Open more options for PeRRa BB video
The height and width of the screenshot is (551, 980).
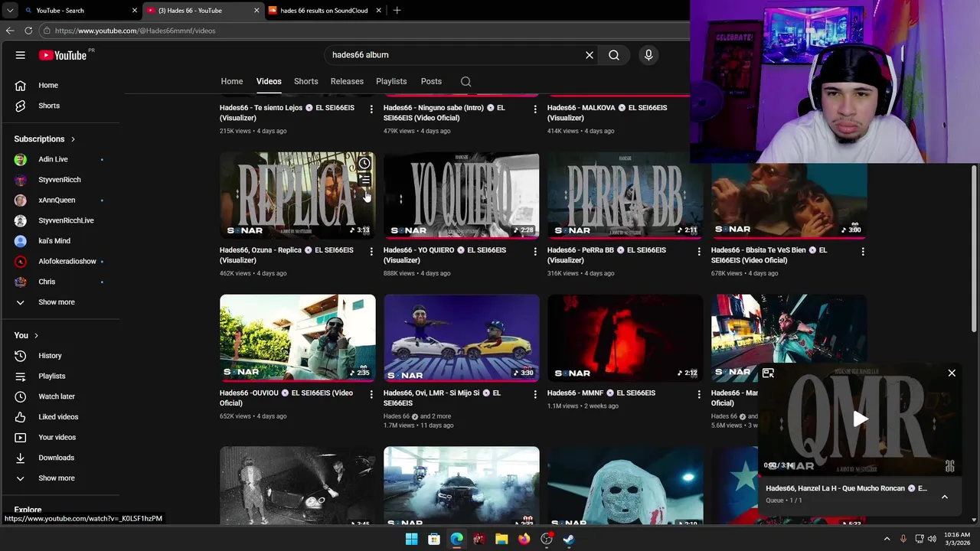pyautogui.click(x=699, y=252)
